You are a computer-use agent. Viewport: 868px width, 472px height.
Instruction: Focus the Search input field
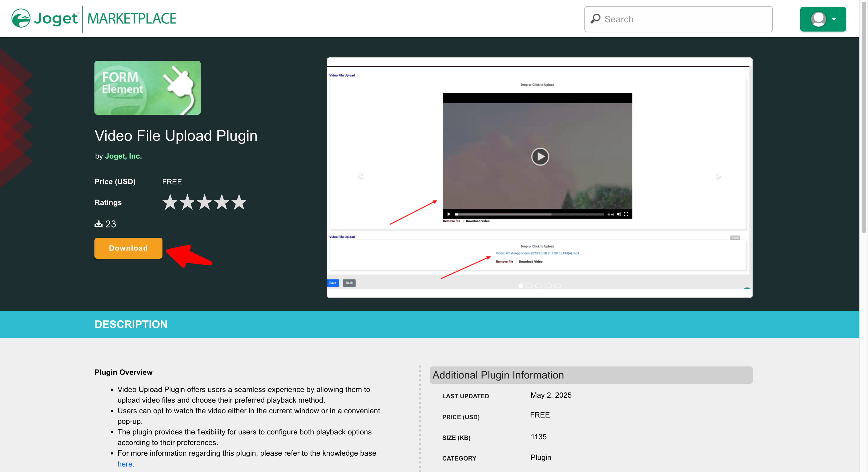pyautogui.click(x=678, y=19)
